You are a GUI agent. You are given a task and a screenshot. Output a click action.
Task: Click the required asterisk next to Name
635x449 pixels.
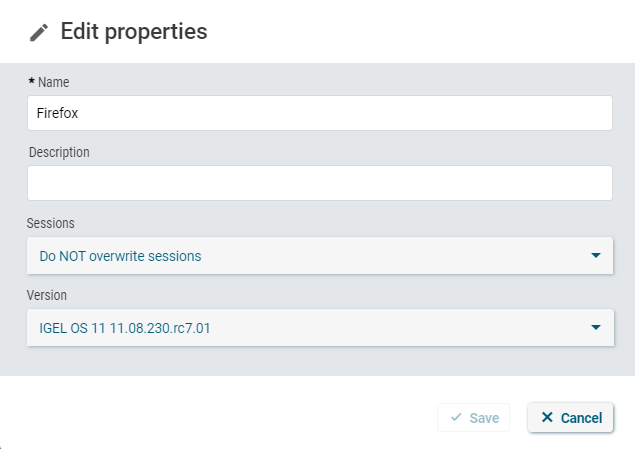31,81
